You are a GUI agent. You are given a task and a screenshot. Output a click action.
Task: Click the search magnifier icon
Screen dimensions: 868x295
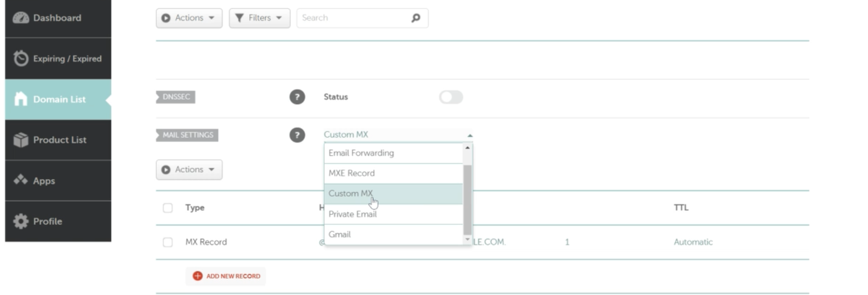tap(415, 18)
